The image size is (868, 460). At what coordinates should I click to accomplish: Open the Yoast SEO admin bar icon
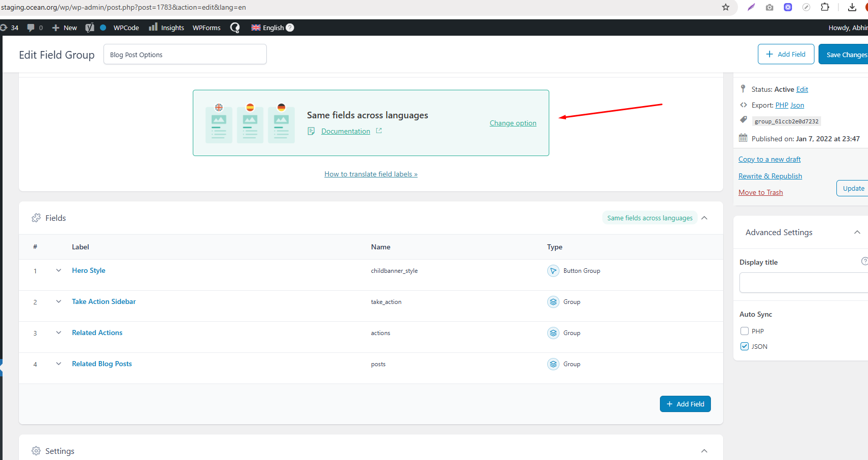(x=90, y=28)
